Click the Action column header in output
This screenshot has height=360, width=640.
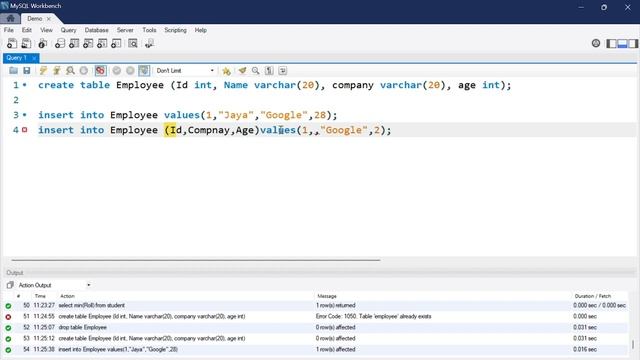(x=67, y=296)
